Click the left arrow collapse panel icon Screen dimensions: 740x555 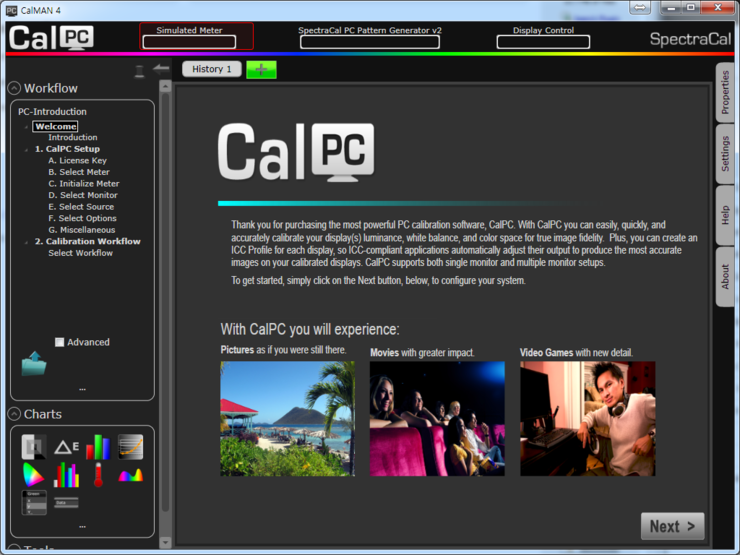point(161,69)
